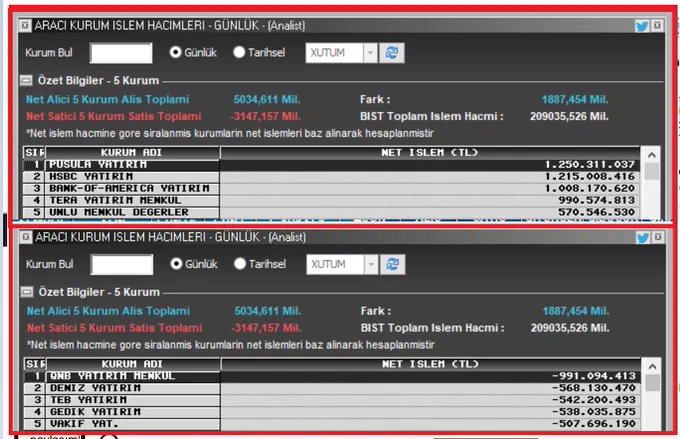Open XUTUM dropdown in upper window
This screenshot has width=680, height=439.
click(x=370, y=53)
